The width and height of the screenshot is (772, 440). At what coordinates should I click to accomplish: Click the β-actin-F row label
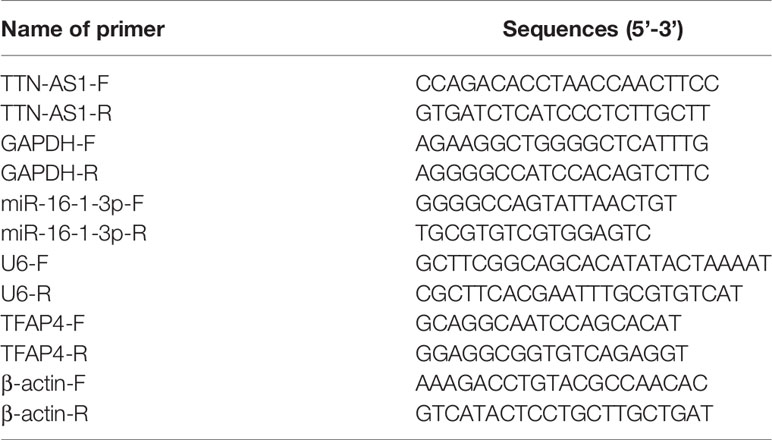pyautogui.click(x=43, y=383)
